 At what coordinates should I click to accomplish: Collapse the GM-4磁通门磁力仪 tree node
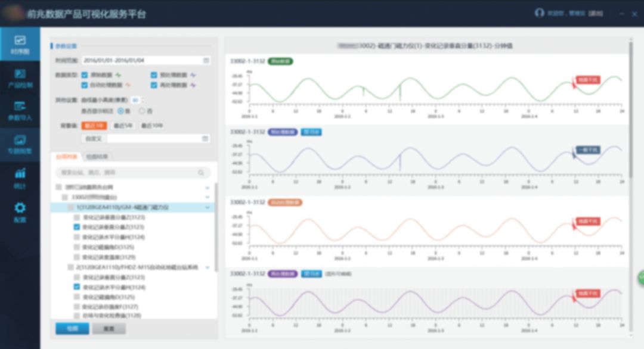click(x=208, y=207)
